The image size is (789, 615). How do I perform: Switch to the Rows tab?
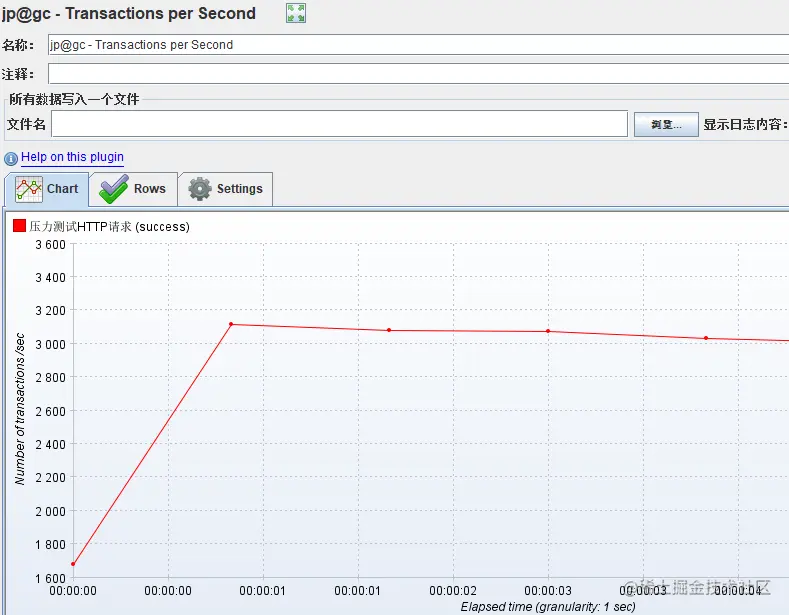click(133, 189)
